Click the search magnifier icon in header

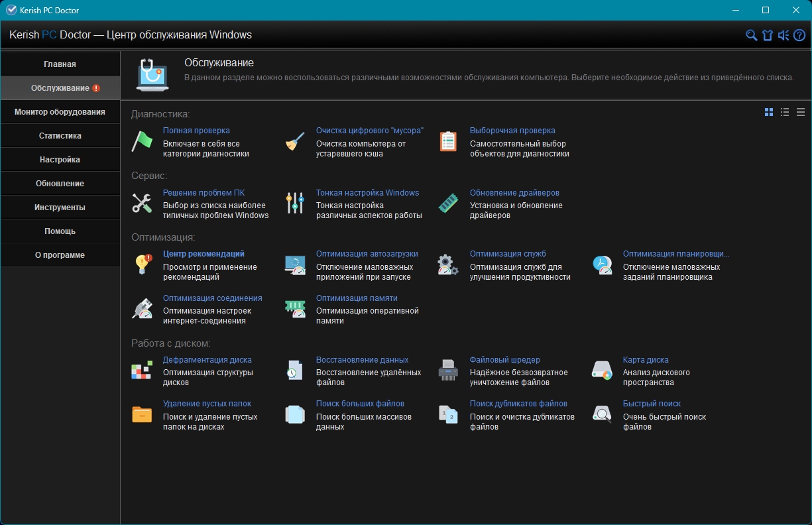click(x=752, y=35)
